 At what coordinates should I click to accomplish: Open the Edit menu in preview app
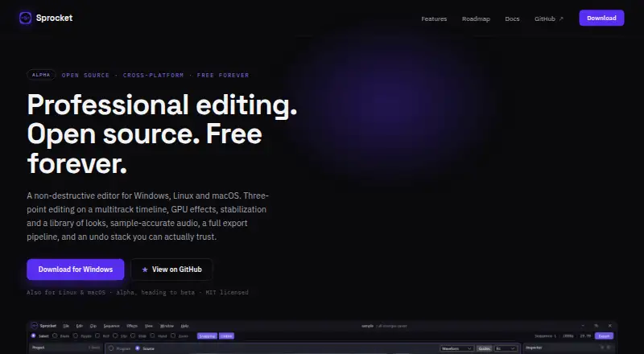click(x=80, y=326)
